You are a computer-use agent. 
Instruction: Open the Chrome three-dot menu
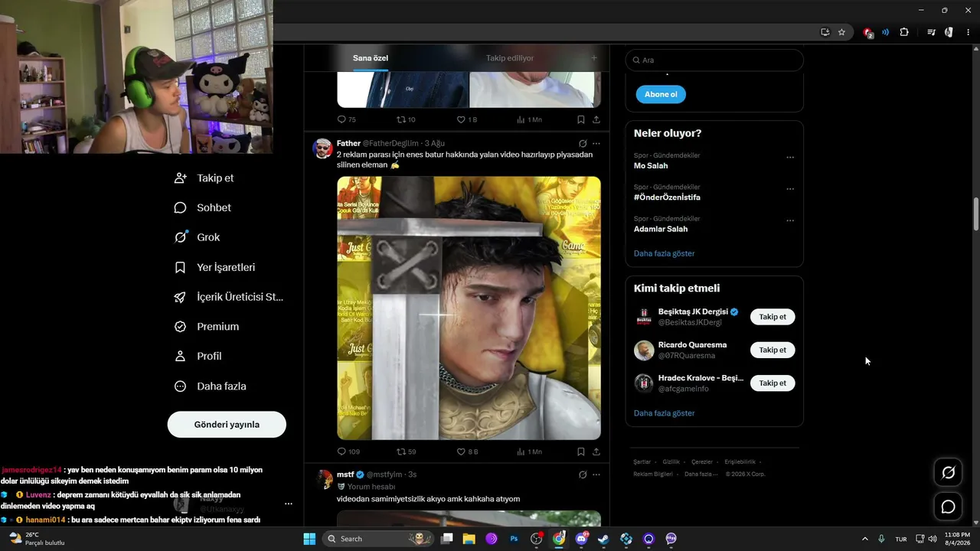coord(969,32)
